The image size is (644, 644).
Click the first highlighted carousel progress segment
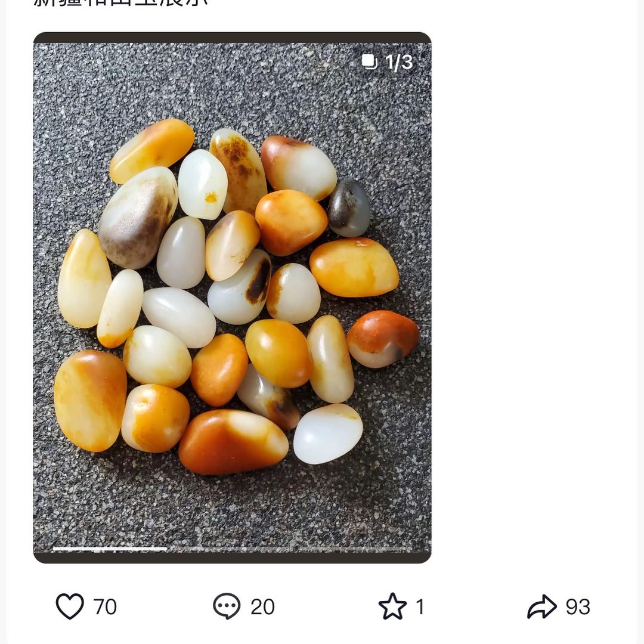pyautogui.click(x=110, y=549)
